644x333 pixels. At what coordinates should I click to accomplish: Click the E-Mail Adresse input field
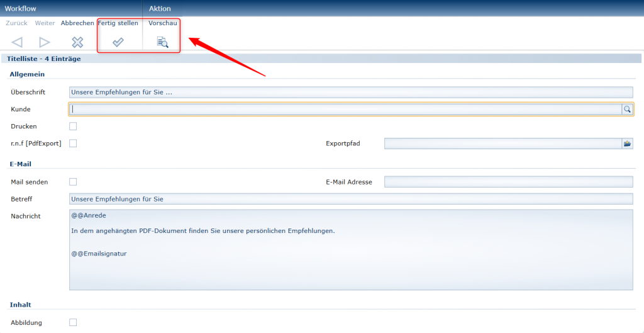[x=508, y=182]
